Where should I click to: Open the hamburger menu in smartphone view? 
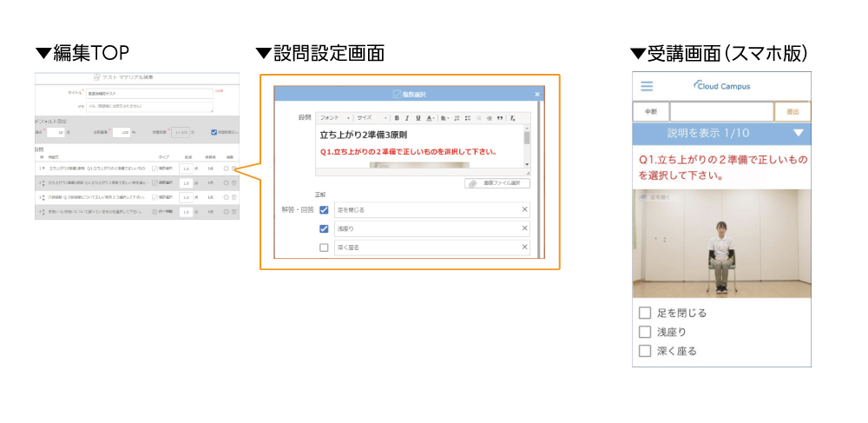click(x=647, y=86)
